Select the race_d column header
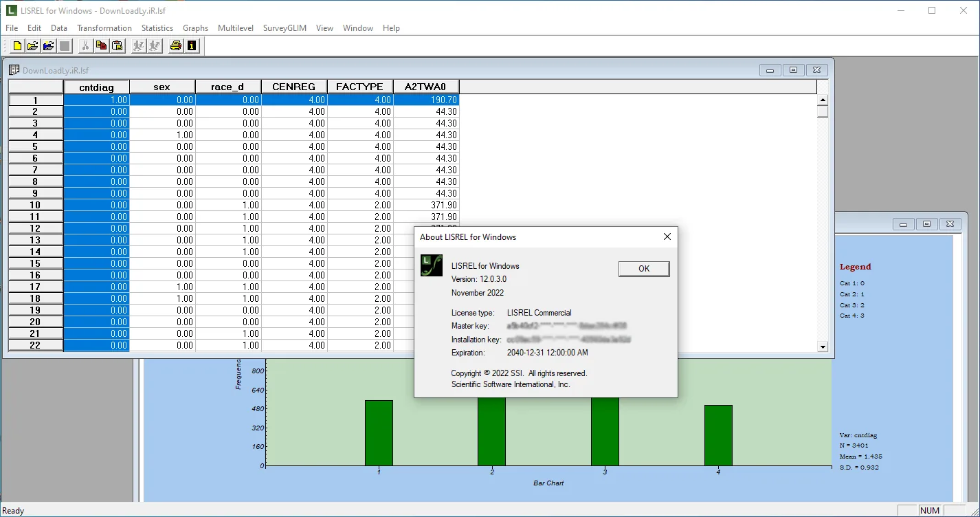The height and width of the screenshot is (517, 980). [x=228, y=87]
